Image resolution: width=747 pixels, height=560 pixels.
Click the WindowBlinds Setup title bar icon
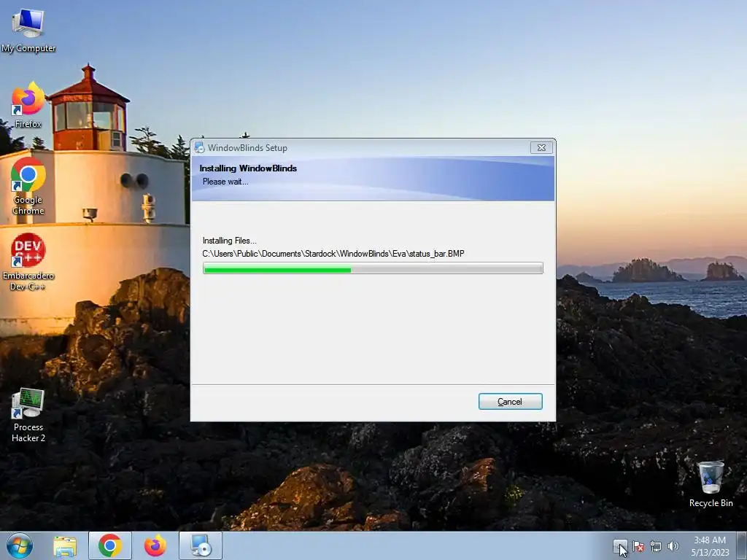(199, 147)
